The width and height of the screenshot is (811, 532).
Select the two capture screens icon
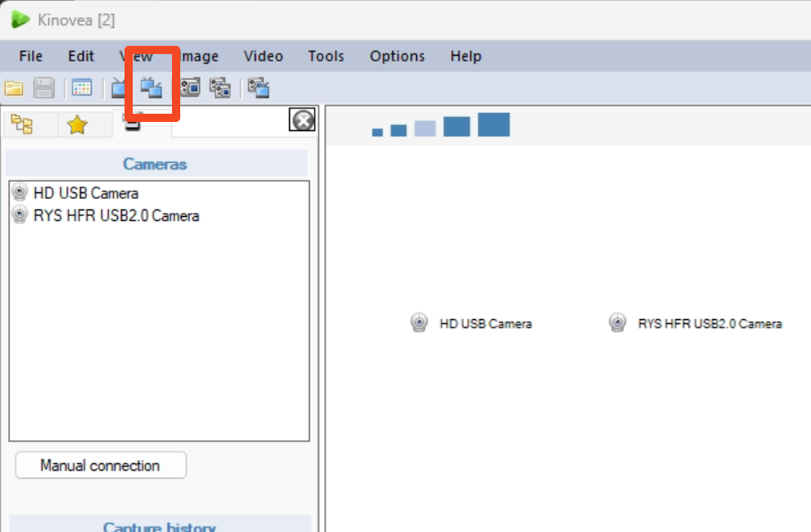pos(220,88)
